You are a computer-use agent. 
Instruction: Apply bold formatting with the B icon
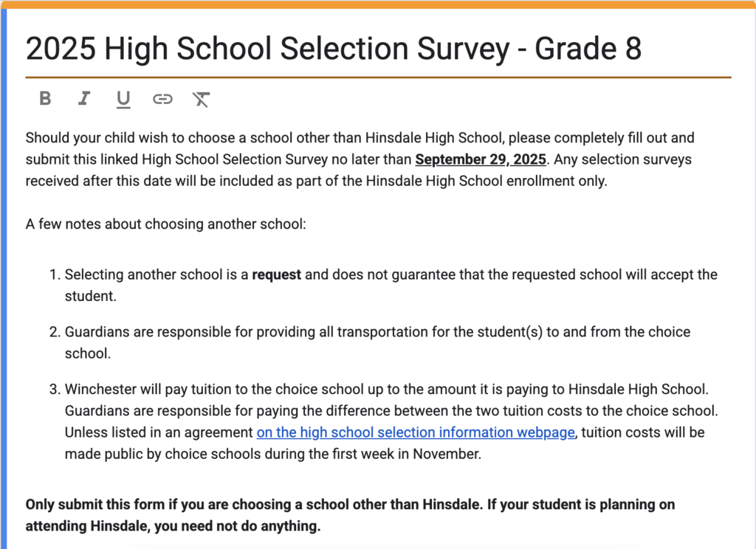coord(44,99)
